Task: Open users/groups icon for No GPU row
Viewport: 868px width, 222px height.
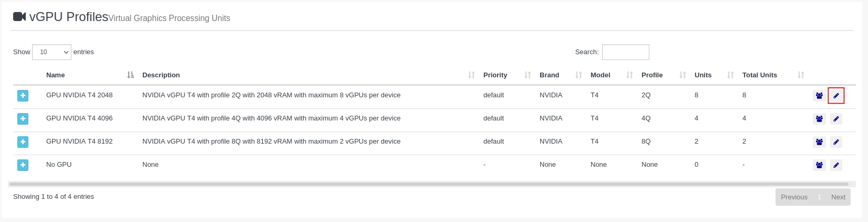Action: coord(819,165)
